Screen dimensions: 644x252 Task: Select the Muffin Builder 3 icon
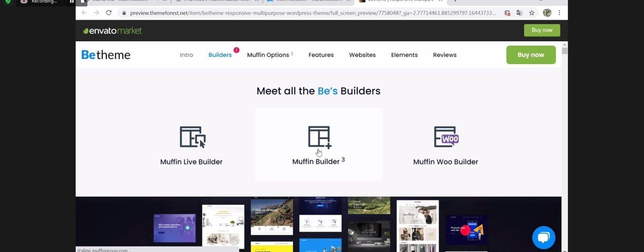coord(320,137)
